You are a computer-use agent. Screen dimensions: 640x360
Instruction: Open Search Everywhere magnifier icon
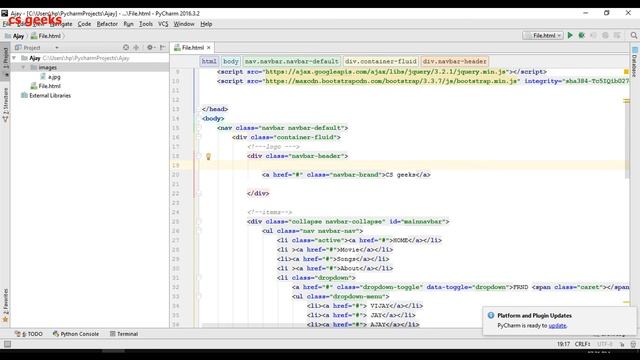(x=633, y=36)
